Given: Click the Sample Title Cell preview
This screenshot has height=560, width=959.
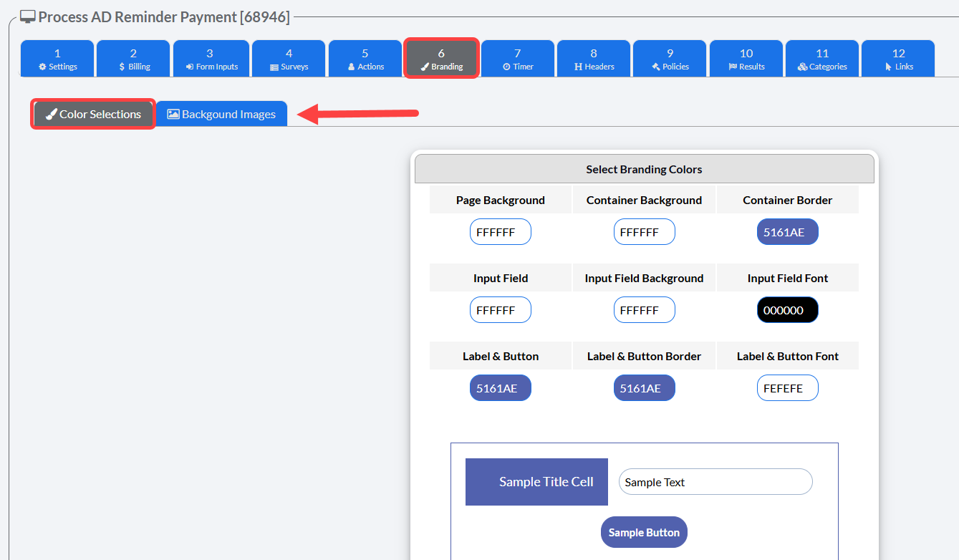Looking at the screenshot, I should (536, 482).
